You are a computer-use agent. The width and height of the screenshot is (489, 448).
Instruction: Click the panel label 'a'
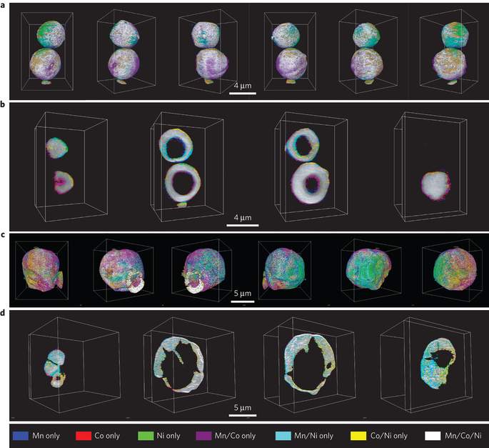[x=3, y=5]
